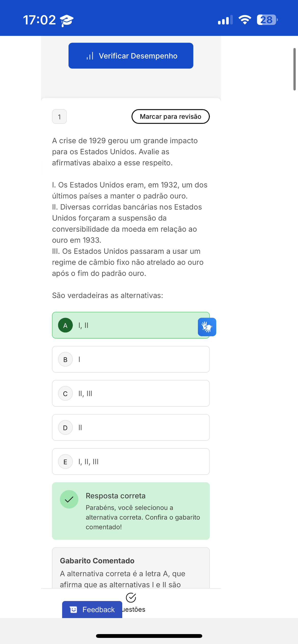Click the vertical scrollbar on the right
298x644 pixels.
click(x=294, y=69)
